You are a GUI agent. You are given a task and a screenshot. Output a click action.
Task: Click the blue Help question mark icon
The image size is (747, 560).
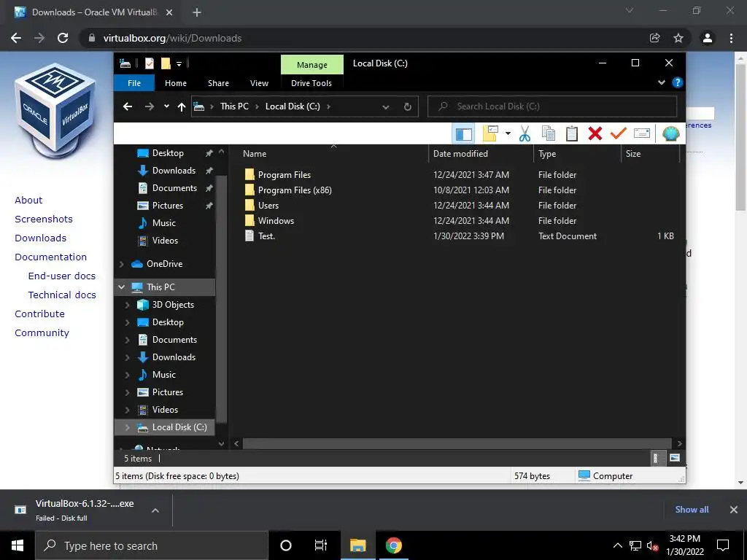coord(678,83)
